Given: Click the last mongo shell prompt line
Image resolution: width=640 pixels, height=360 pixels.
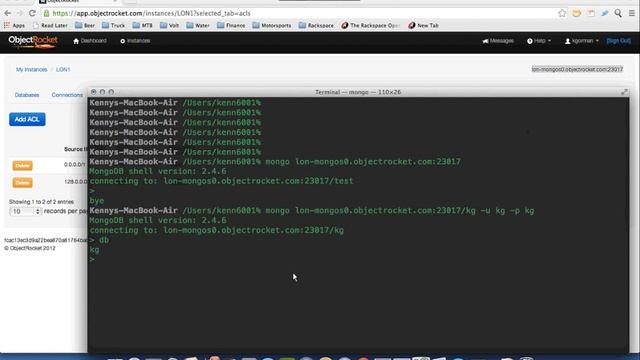Looking at the screenshot, I should (92, 260).
